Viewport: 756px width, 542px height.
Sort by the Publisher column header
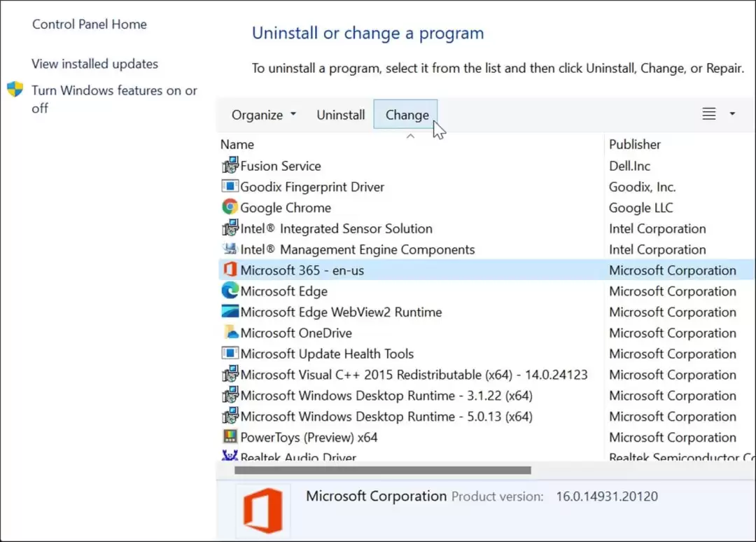(634, 144)
